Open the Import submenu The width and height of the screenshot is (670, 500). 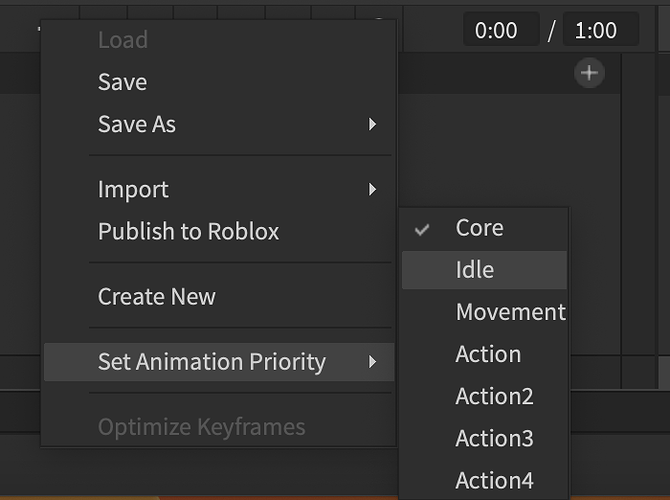133,189
